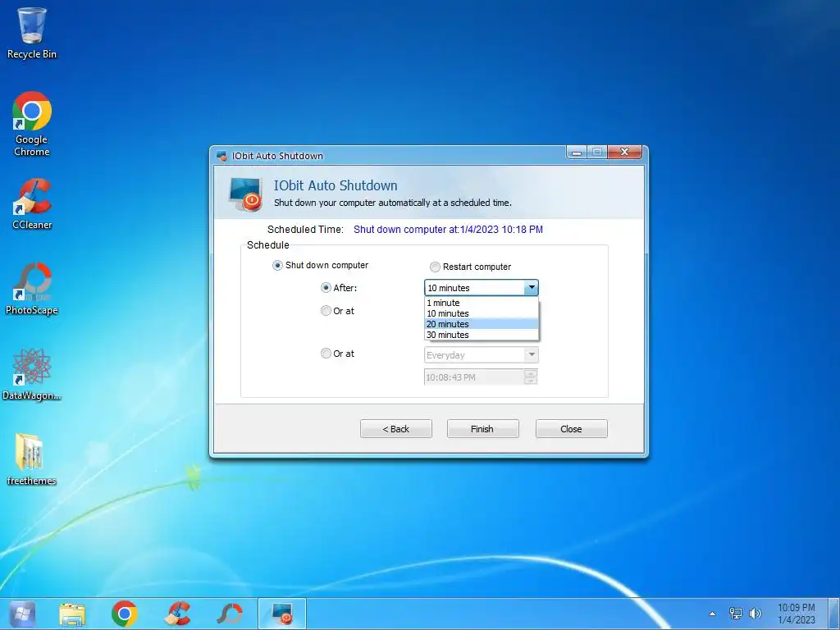This screenshot has width=840, height=630.
Task: Choose 1 minute from the list
Action: tap(482, 303)
